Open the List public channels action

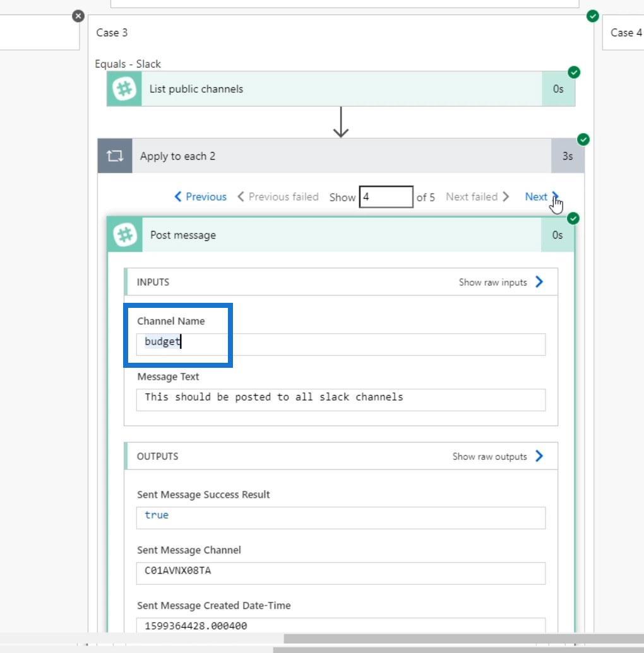(x=341, y=89)
